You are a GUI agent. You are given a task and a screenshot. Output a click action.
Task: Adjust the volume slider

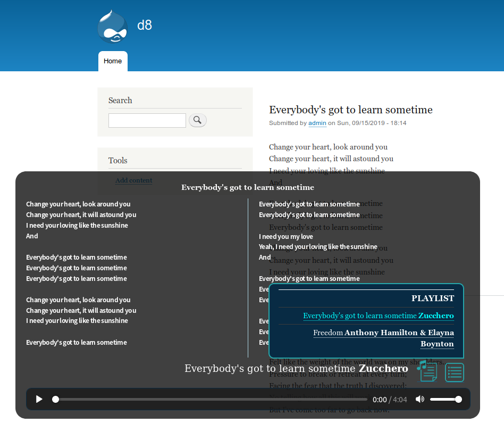(446, 400)
